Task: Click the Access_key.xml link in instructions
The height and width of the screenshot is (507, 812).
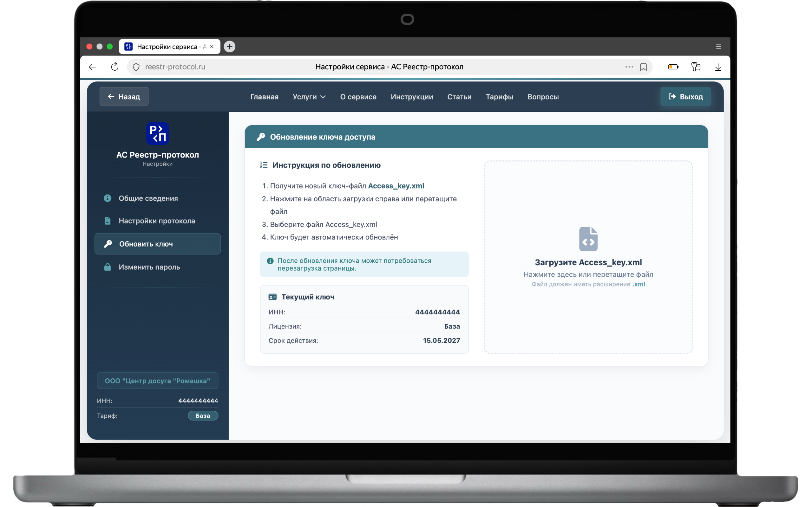Action: tap(396, 186)
